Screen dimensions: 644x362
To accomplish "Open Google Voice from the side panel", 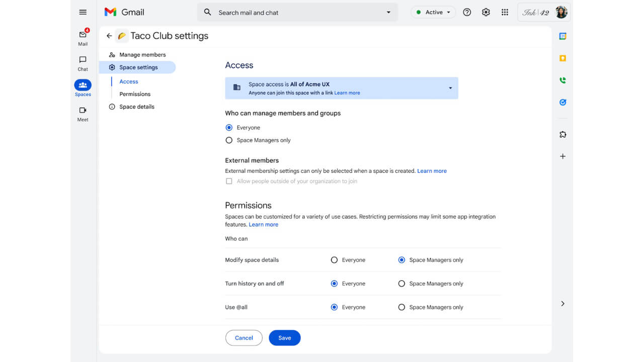I will [562, 80].
